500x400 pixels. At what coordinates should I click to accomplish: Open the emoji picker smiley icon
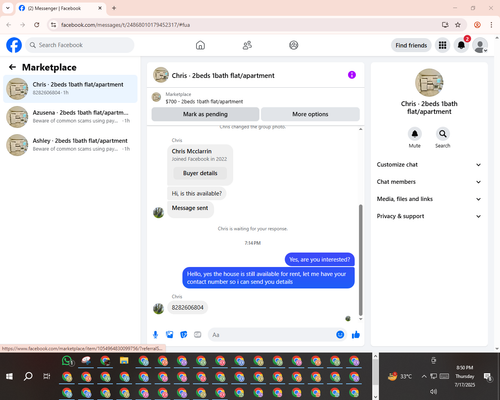pos(340,335)
